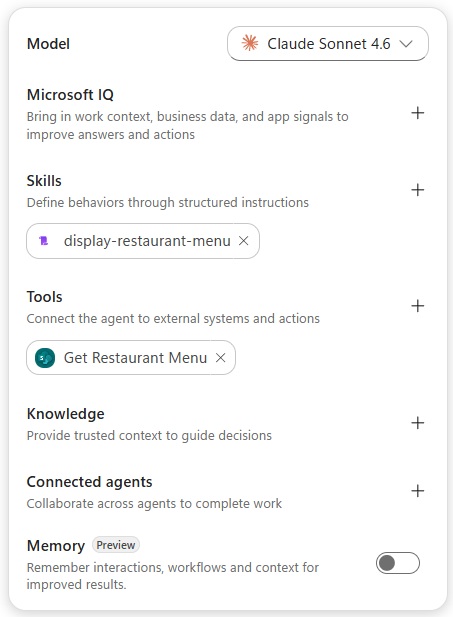Viewport: 453px width, 617px height.
Task: Add a new skill using plus icon
Action: [x=418, y=190]
